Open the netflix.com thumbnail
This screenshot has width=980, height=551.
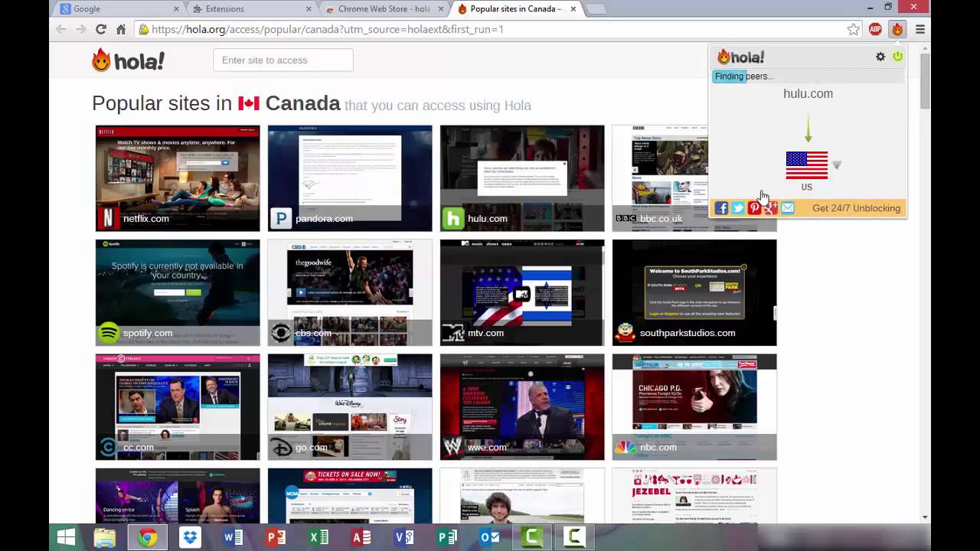178,178
